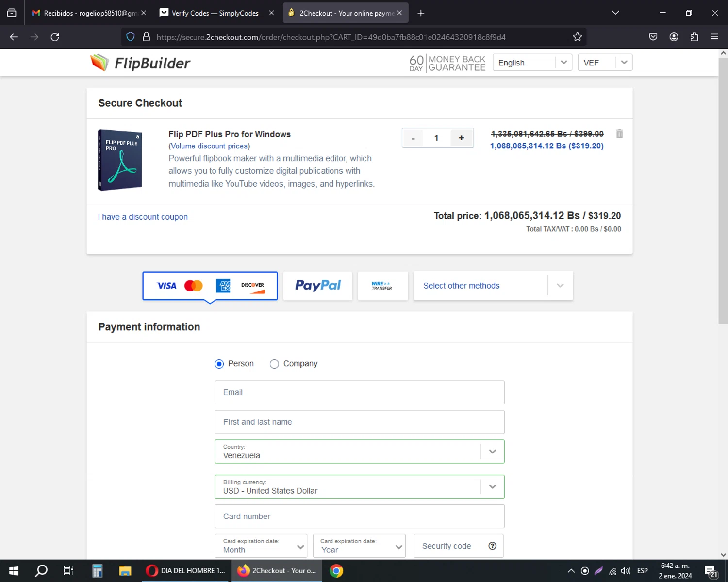Click the Flip PDF Plus Pro box thumbnail
This screenshot has width=728, height=582.
tap(120, 160)
